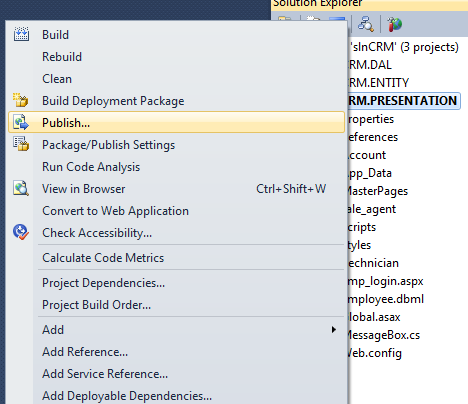468x404 pixels.
Task: Select the Account folder
Action: pyautogui.click(x=366, y=155)
